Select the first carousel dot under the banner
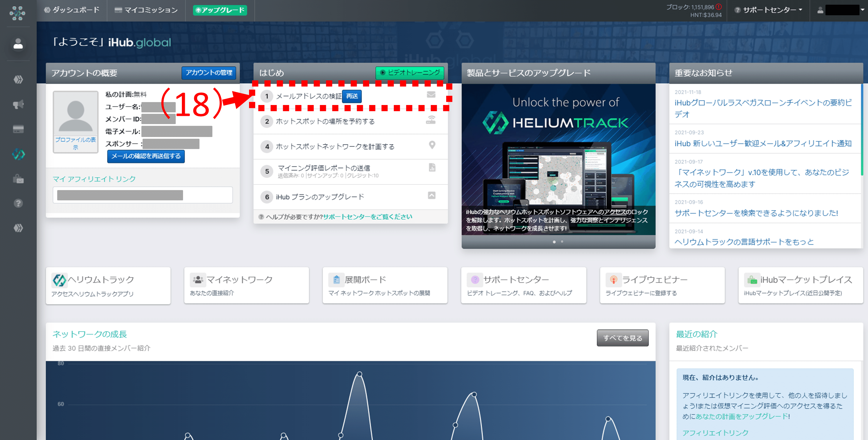This screenshot has height=440, width=868. point(554,242)
